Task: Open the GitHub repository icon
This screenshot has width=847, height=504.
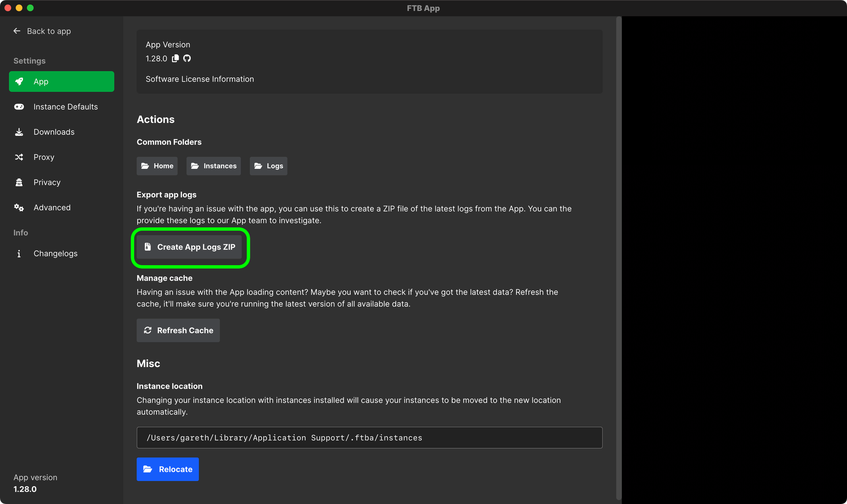Action: [x=187, y=58]
